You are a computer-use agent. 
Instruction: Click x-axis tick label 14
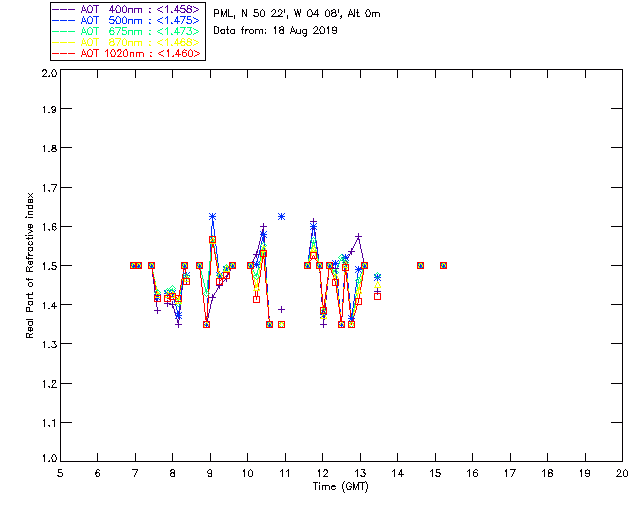(398, 473)
